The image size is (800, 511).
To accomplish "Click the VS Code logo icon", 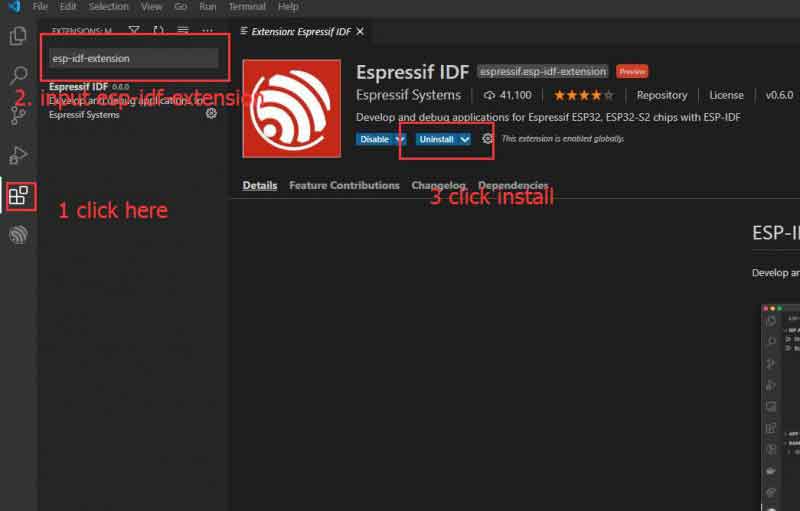I will 14,7.
